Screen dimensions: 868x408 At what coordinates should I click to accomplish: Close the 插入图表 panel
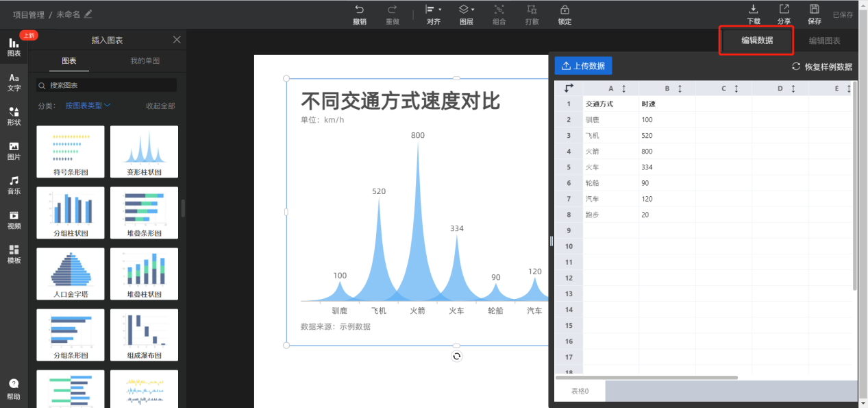point(177,40)
